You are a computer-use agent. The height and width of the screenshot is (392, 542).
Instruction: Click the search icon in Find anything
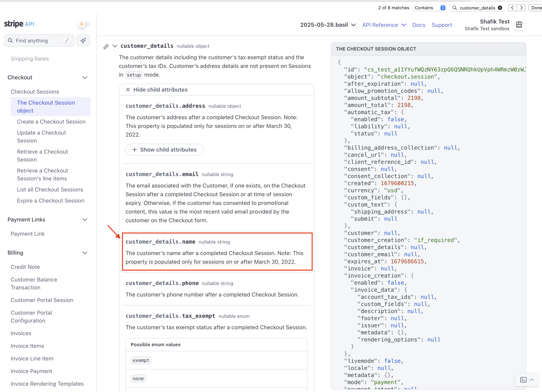click(10, 41)
